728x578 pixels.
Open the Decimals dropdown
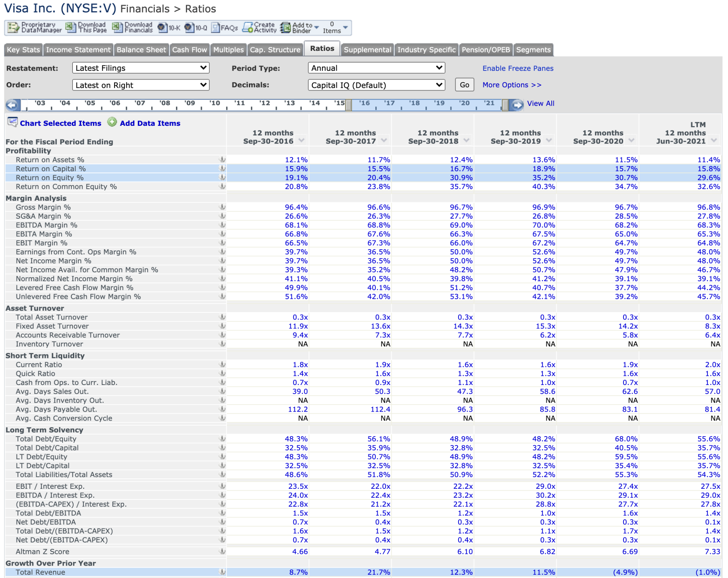pyautogui.click(x=376, y=85)
